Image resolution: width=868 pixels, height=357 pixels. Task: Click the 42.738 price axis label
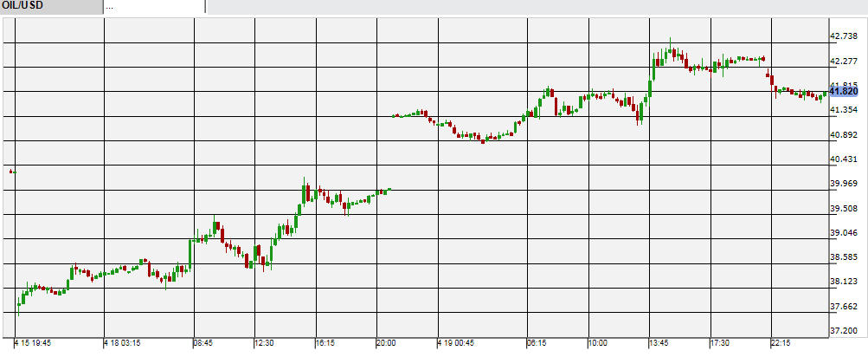(x=844, y=36)
